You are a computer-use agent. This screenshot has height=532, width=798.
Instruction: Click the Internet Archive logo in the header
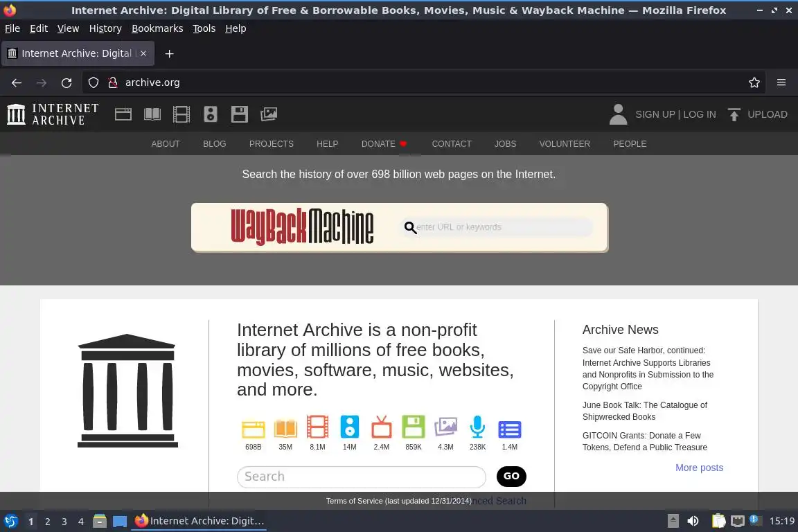click(x=53, y=114)
